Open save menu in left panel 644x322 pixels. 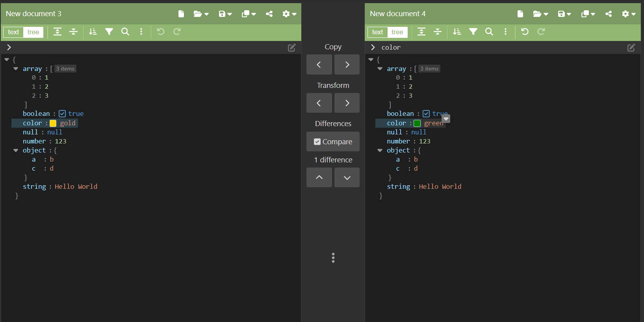pos(225,14)
